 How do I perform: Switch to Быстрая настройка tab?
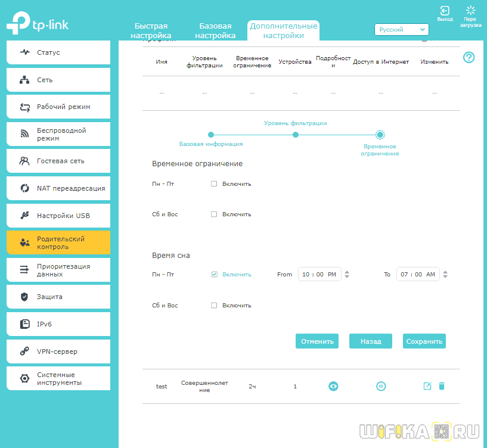(151, 31)
